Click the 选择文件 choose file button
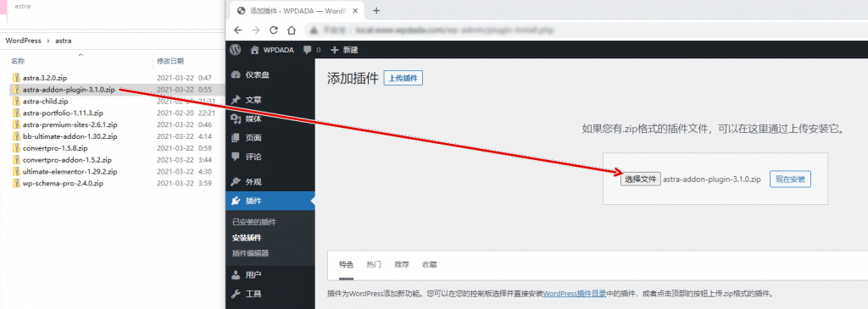This screenshot has height=309, width=868. coord(641,179)
